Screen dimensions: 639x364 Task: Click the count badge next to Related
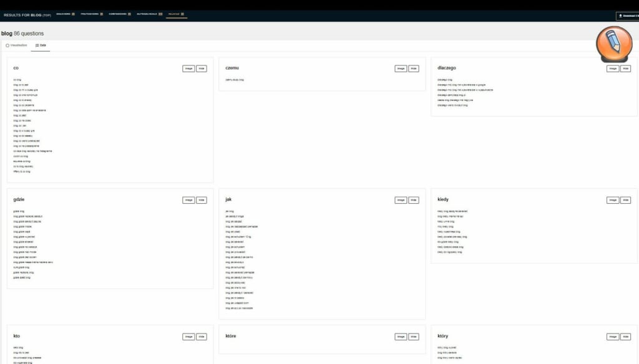pos(182,14)
